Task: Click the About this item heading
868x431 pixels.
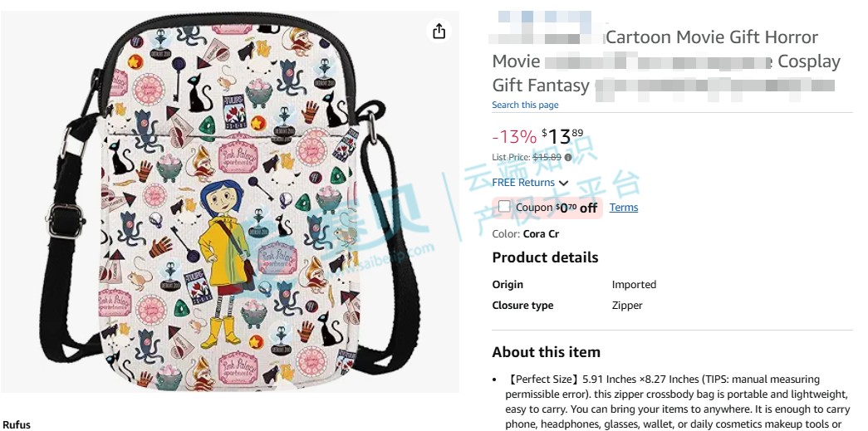Action: 547,352
